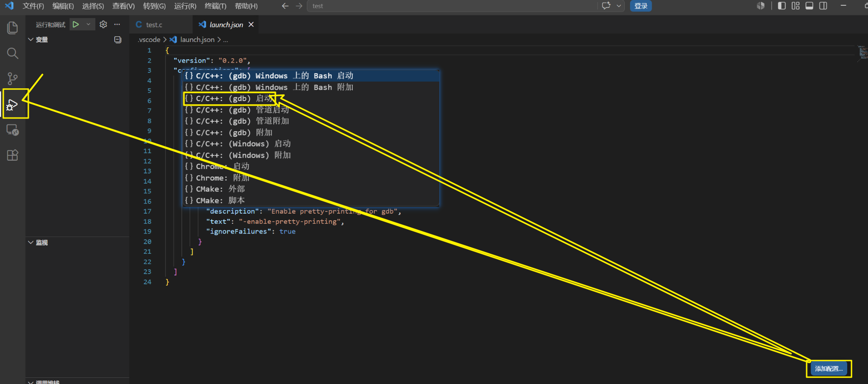The width and height of the screenshot is (868, 384).
Task: Open the Copilot chat dropdown arrow
Action: coord(619,6)
